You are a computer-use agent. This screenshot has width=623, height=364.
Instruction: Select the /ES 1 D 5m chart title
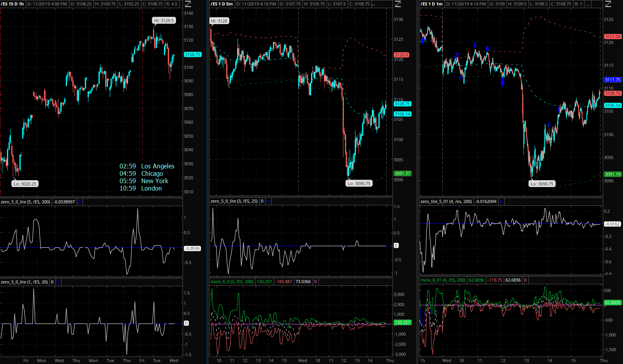(x=222, y=4)
